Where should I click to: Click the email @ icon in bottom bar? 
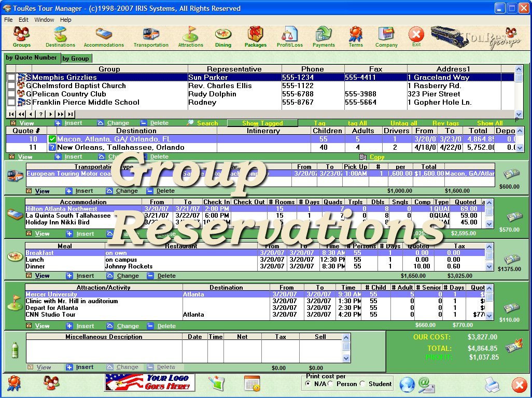pyautogui.click(x=426, y=385)
